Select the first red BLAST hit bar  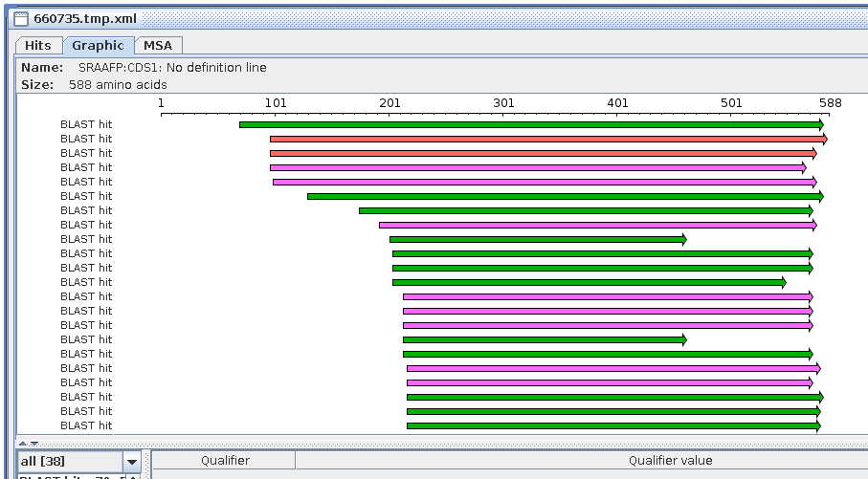(x=545, y=139)
